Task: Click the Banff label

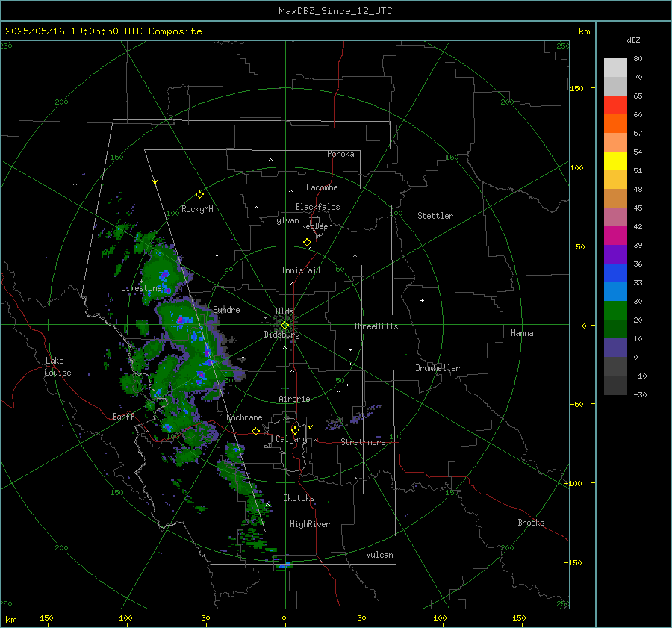Action: [123, 416]
